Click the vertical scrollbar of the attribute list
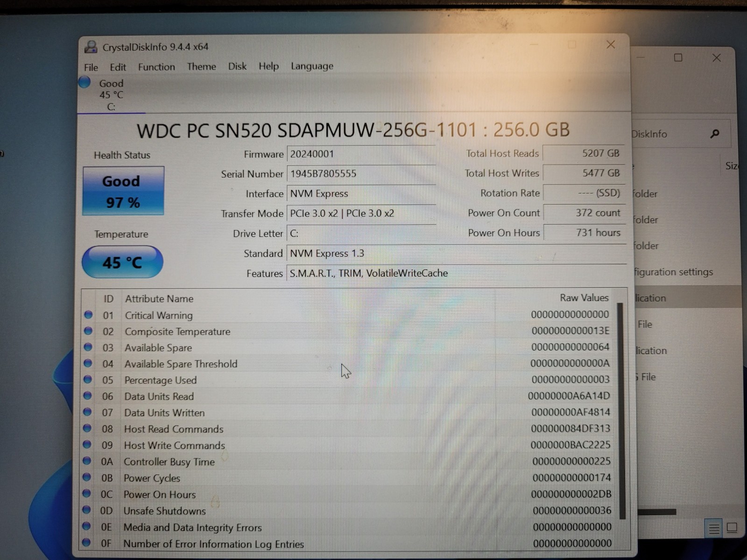This screenshot has height=560, width=747. pyautogui.click(x=621, y=411)
